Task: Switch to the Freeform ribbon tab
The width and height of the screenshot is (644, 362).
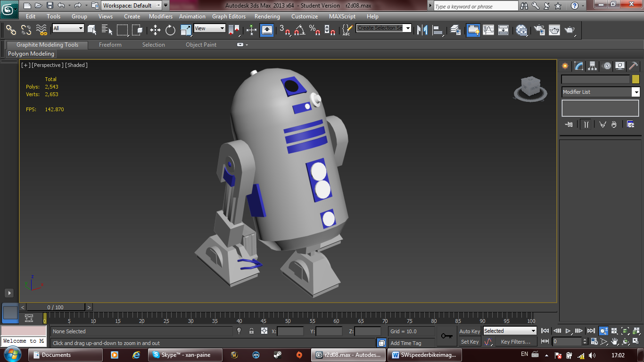Action: (110, 44)
